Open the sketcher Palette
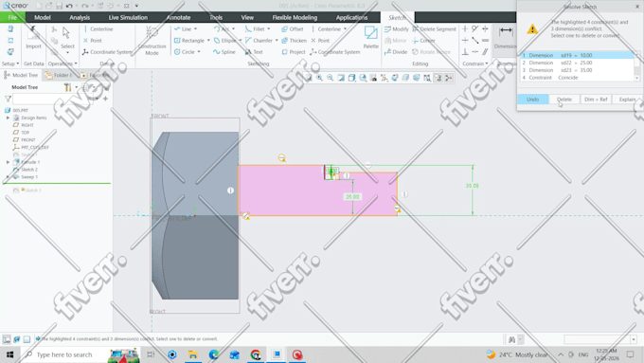This screenshot has height=363, width=644. coord(371,37)
